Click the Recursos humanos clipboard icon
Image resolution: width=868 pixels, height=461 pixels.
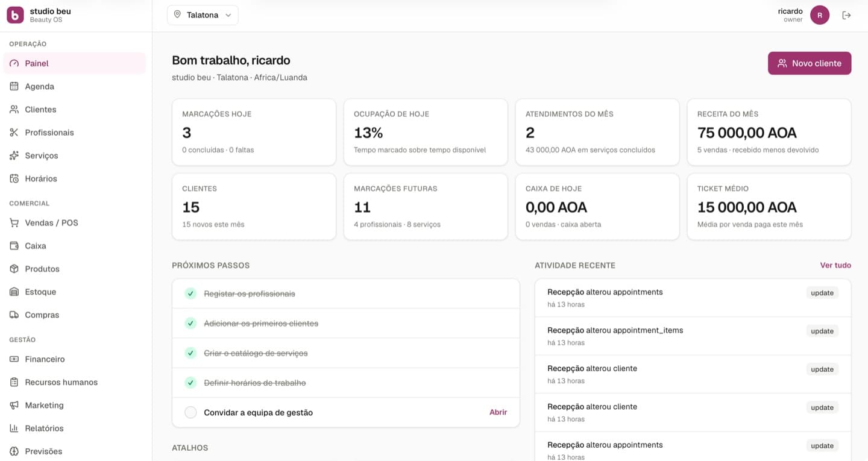coord(14,382)
